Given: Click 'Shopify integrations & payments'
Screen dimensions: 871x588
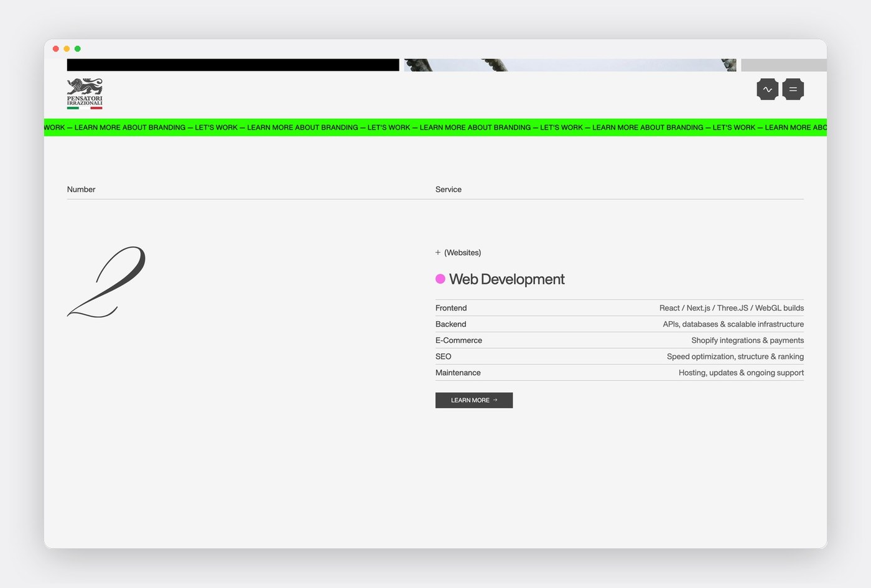Looking at the screenshot, I should click(x=748, y=340).
